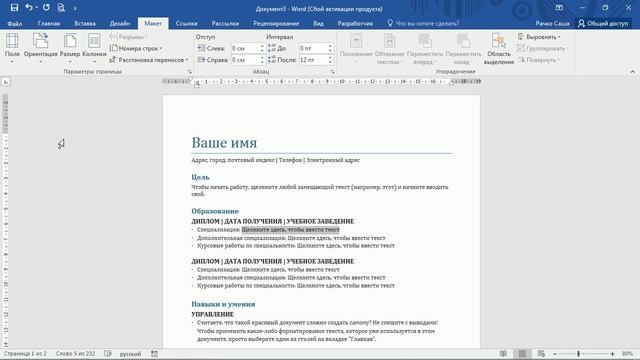The height and width of the screenshot is (360, 640).
Task: Click the Справа indent input field
Action: pos(245,60)
